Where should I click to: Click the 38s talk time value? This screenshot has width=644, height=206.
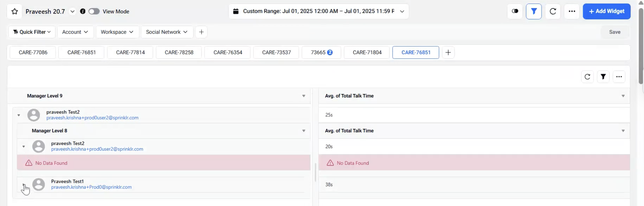click(329, 184)
